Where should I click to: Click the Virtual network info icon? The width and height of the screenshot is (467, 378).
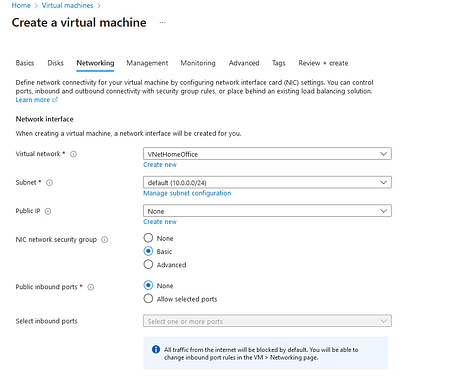point(73,154)
